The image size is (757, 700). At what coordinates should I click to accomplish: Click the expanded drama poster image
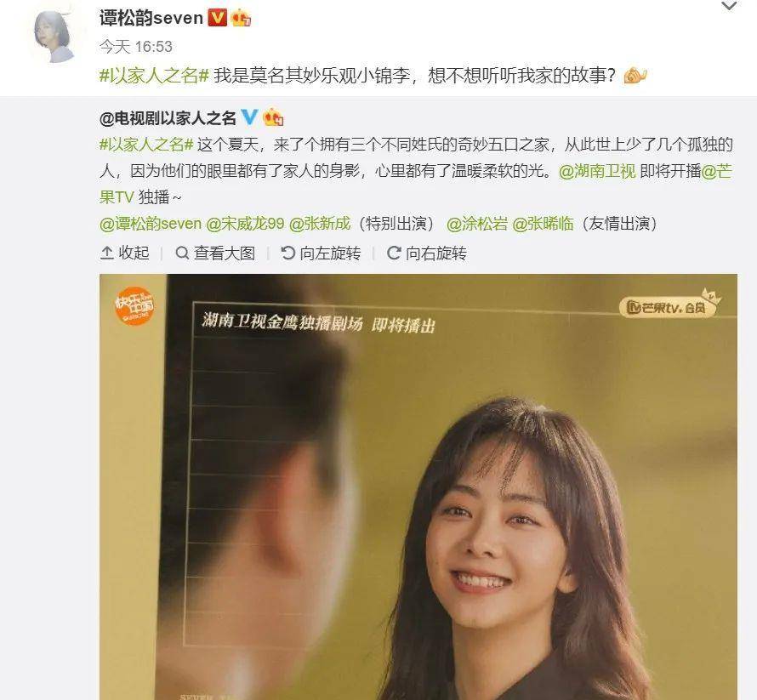[418, 487]
